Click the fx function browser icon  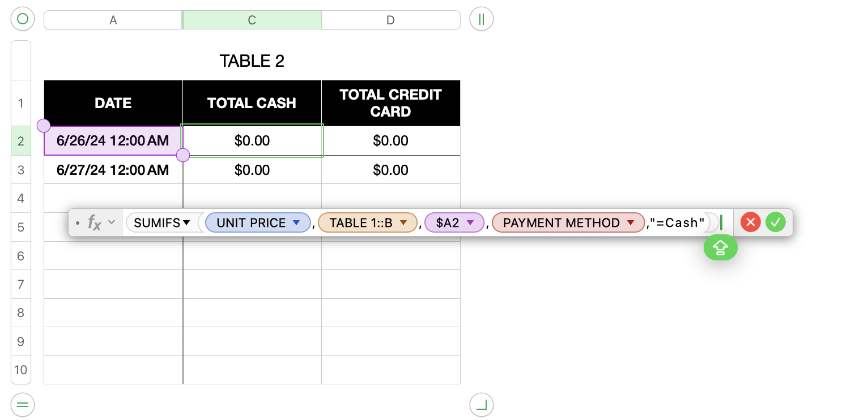coord(94,222)
